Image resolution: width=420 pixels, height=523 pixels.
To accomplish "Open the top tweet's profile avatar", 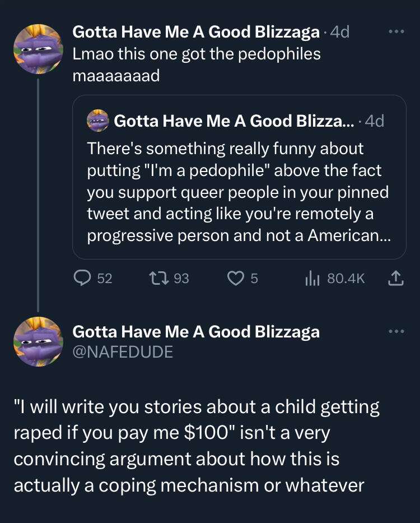I will (38, 49).
